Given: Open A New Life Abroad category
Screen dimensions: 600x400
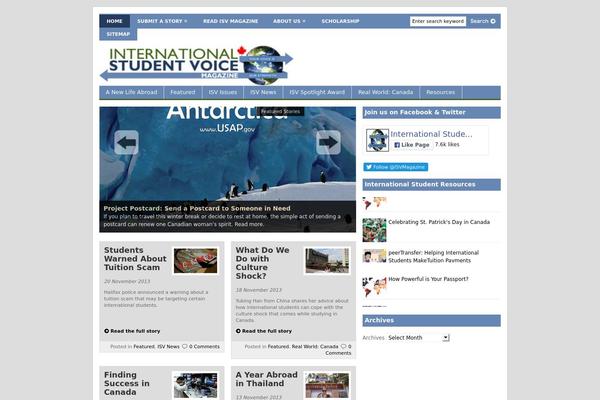Looking at the screenshot, I should [131, 92].
